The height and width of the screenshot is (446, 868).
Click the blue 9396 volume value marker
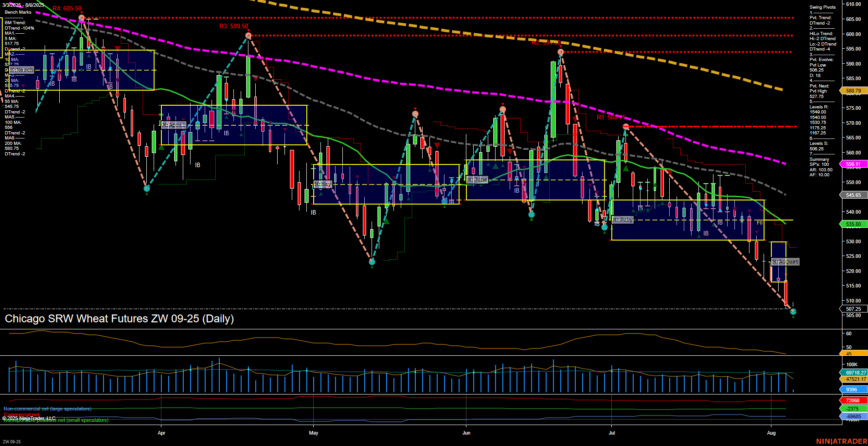pyautogui.click(x=851, y=390)
